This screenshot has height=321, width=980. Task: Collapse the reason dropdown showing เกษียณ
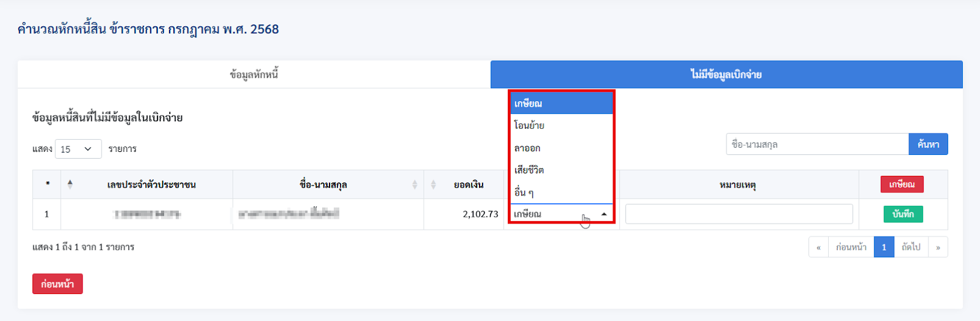(x=562, y=214)
